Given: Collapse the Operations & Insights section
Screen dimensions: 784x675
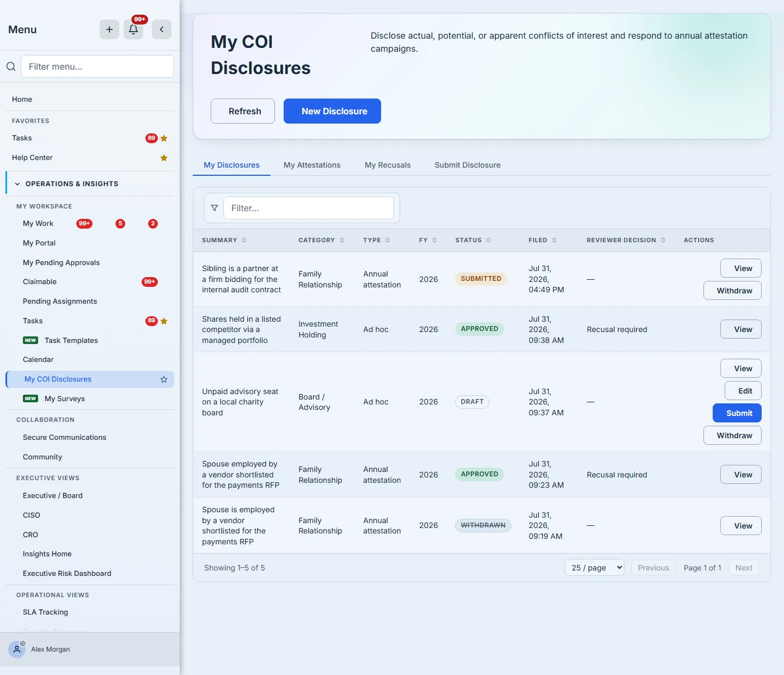Looking at the screenshot, I should coord(90,184).
